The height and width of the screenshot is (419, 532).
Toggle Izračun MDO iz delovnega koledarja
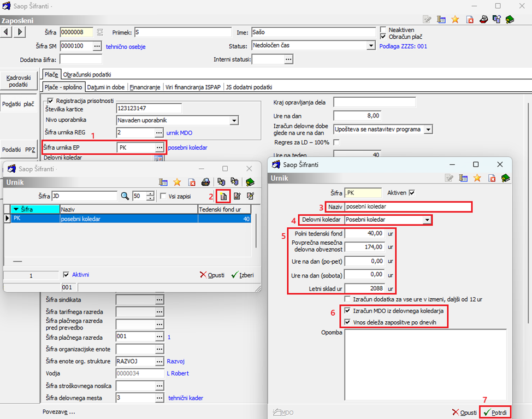tap(347, 310)
